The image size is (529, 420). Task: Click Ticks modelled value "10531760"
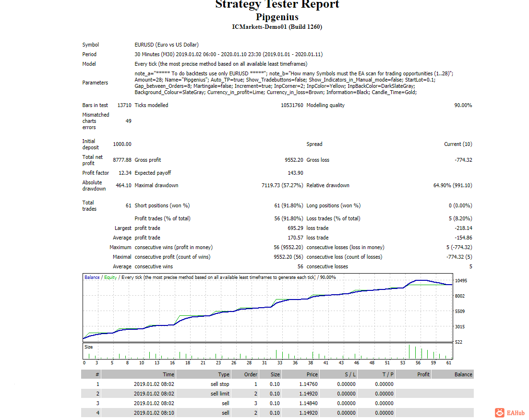(292, 105)
